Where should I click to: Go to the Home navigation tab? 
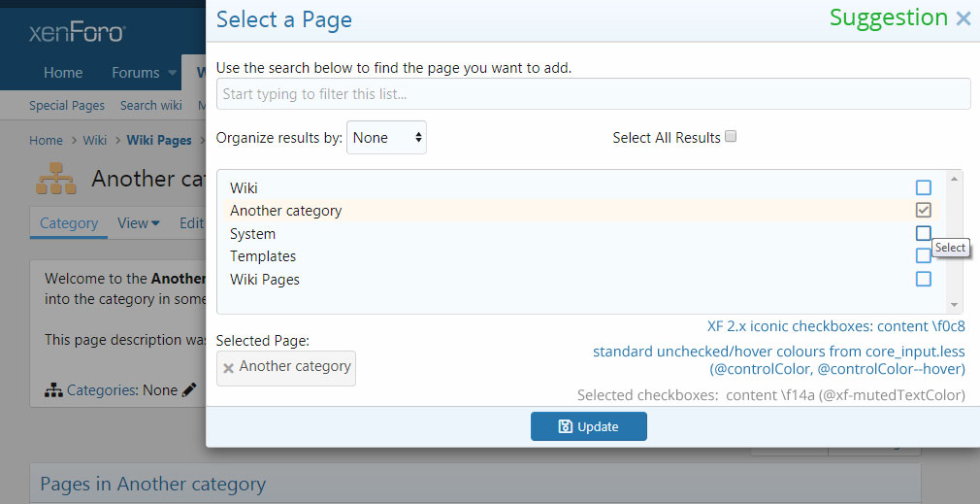tap(63, 73)
